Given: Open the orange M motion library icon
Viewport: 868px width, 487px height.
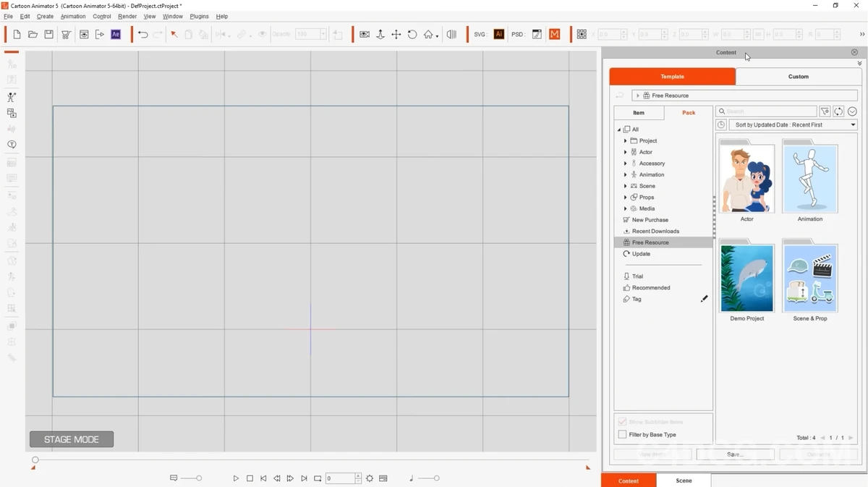Looking at the screenshot, I should click(x=555, y=34).
